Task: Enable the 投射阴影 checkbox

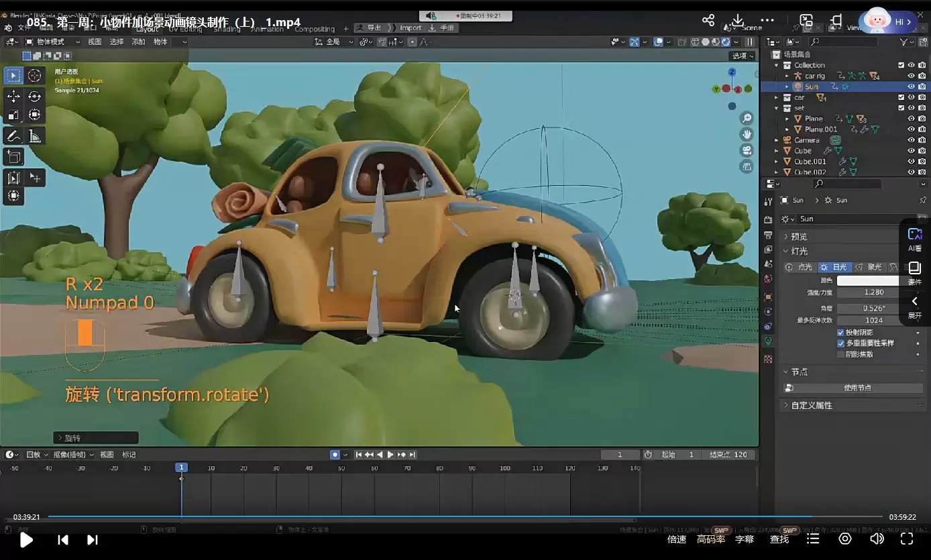Action: [x=840, y=333]
